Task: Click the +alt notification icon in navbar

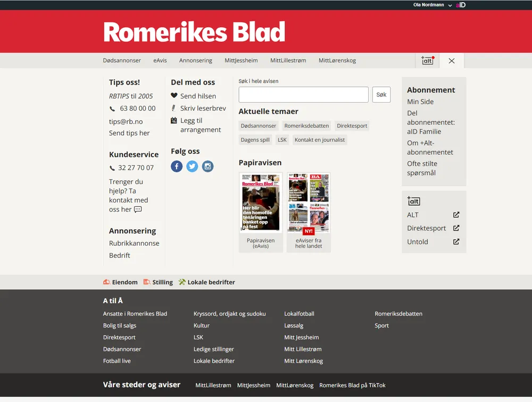Action: point(427,61)
